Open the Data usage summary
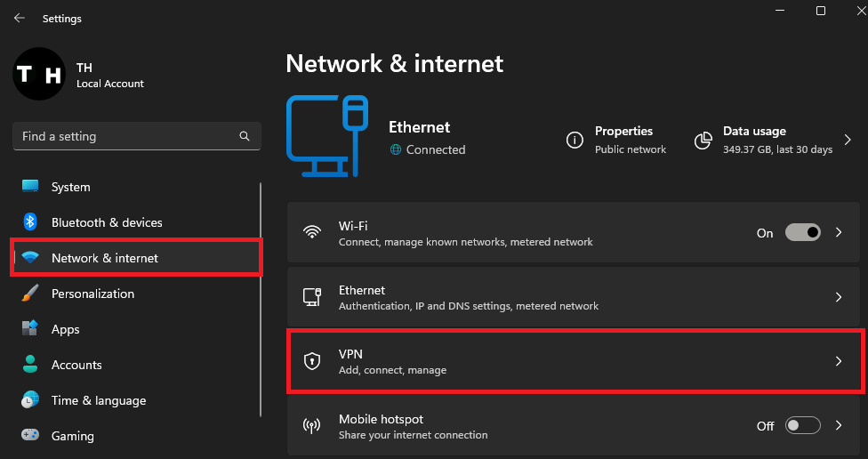 [x=765, y=141]
